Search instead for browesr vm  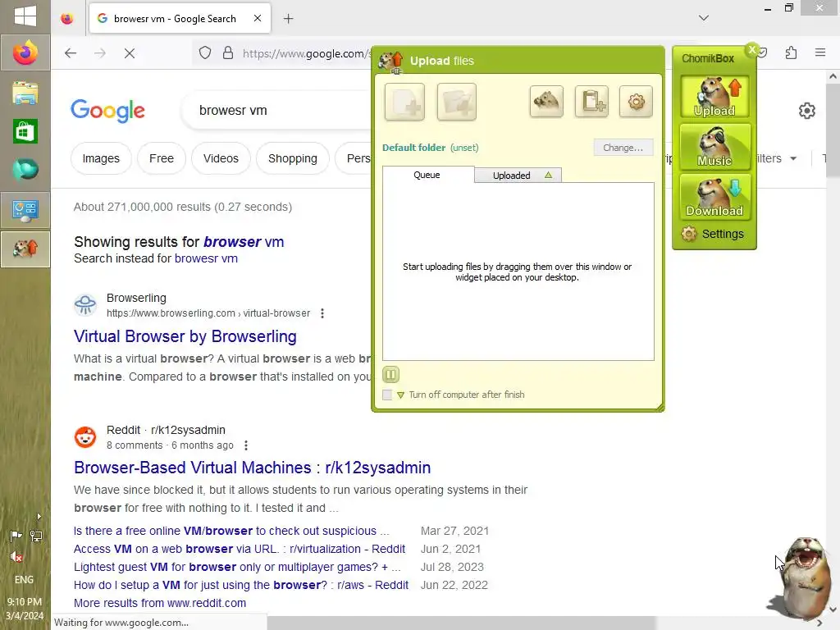click(206, 258)
